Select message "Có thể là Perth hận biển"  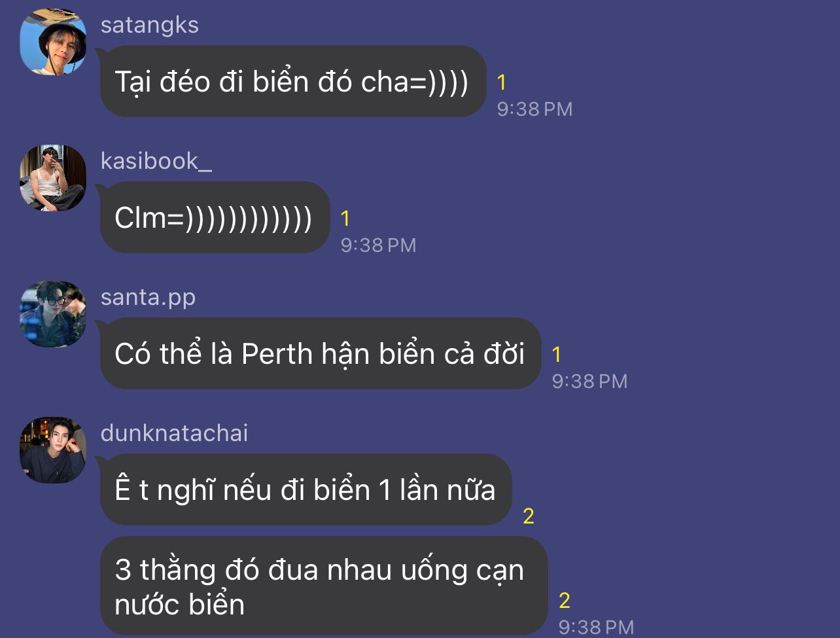pyautogui.click(x=321, y=353)
